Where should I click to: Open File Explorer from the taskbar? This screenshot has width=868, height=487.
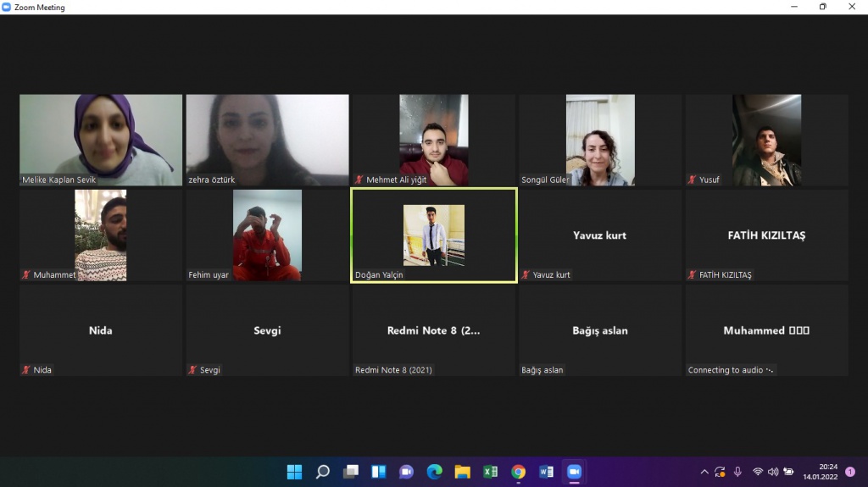coord(462,472)
